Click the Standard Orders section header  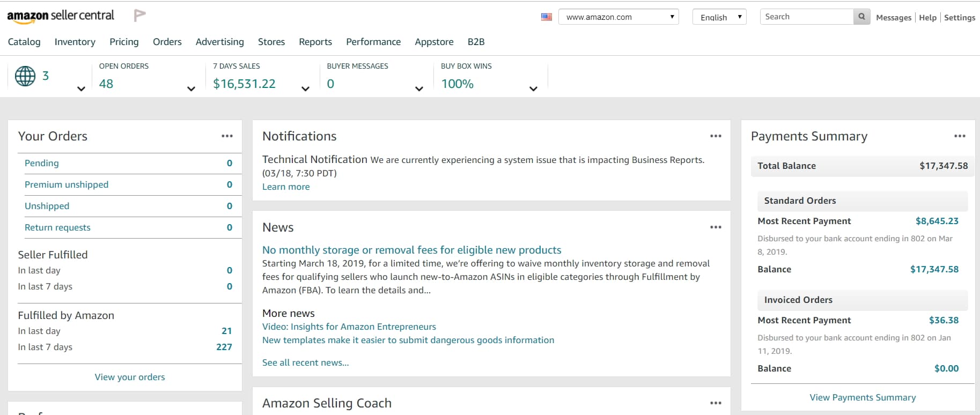863,201
